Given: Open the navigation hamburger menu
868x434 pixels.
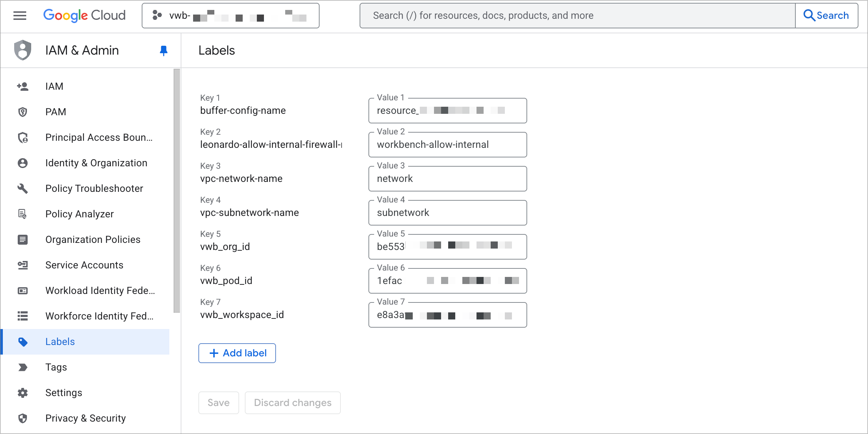Looking at the screenshot, I should [19, 15].
